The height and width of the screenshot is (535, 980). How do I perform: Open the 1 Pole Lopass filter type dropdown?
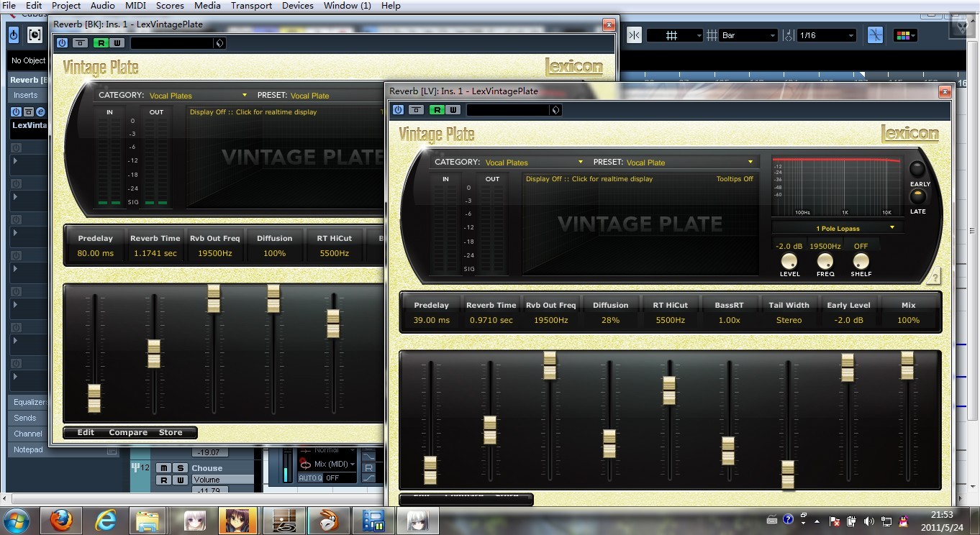click(x=838, y=228)
